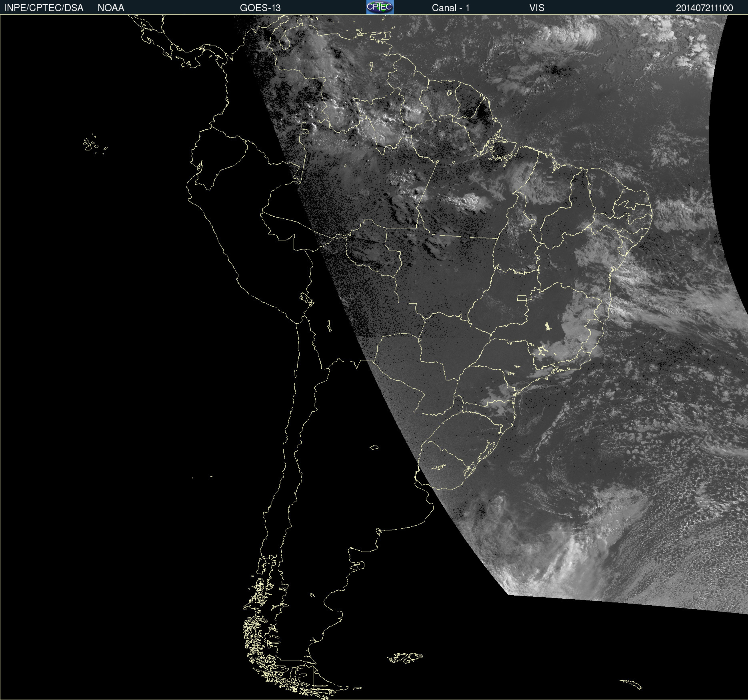Click the VIS channel label
748x700 pixels.
click(536, 8)
